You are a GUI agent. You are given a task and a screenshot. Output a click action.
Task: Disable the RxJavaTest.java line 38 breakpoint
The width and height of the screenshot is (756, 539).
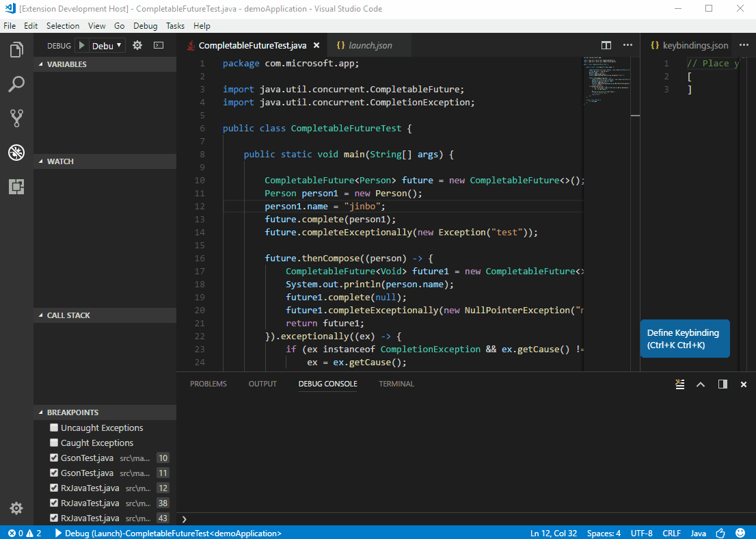point(53,503)
